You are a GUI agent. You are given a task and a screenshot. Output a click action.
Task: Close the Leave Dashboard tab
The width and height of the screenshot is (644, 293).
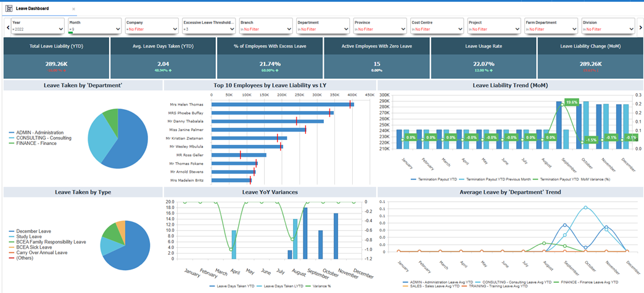click(73, 9)
